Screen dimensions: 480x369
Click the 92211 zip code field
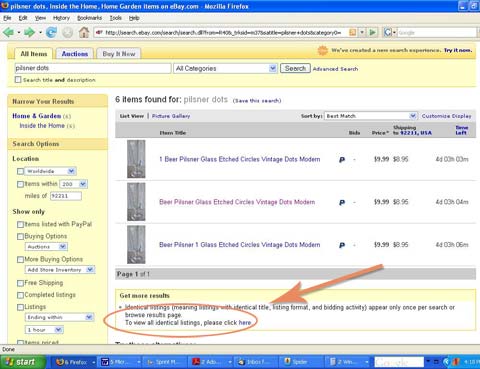[66, 196]
